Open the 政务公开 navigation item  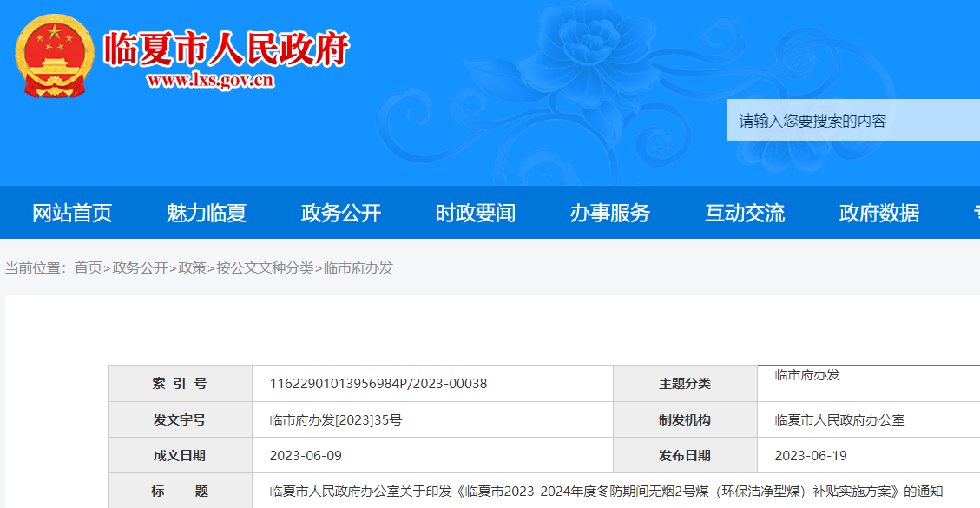click(x=341, y=213)
